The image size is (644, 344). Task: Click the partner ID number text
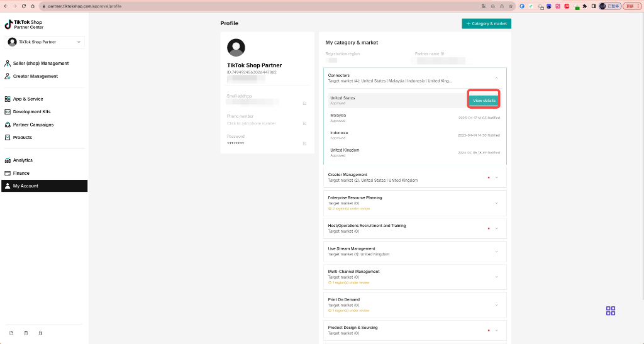(x=252, y=72)
